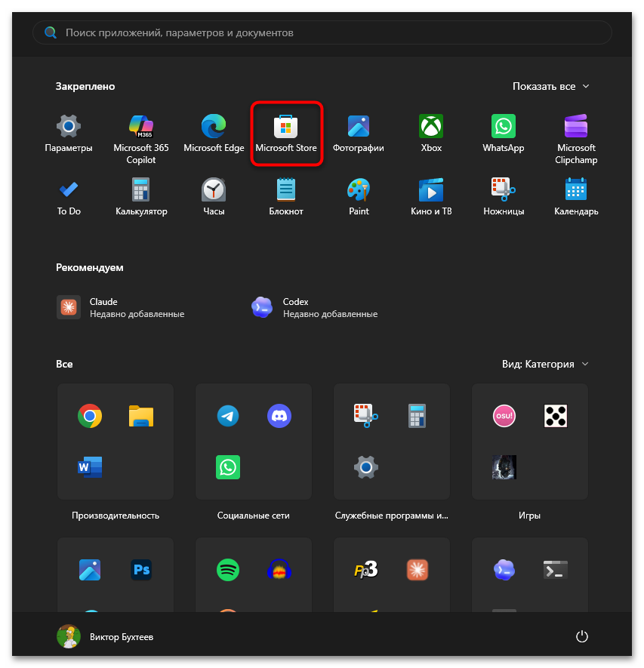Open the dice game icon in Игры

(x=556, y=416)
